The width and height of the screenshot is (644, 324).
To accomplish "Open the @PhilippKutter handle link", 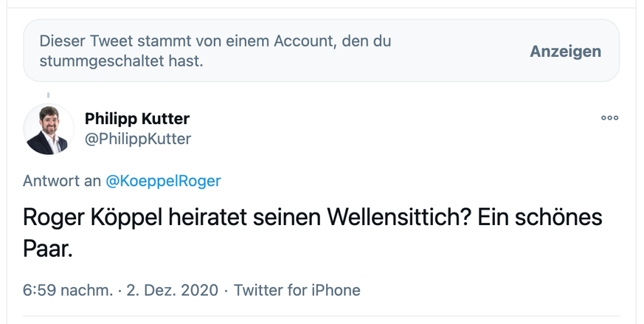I will tap(138, 139).
